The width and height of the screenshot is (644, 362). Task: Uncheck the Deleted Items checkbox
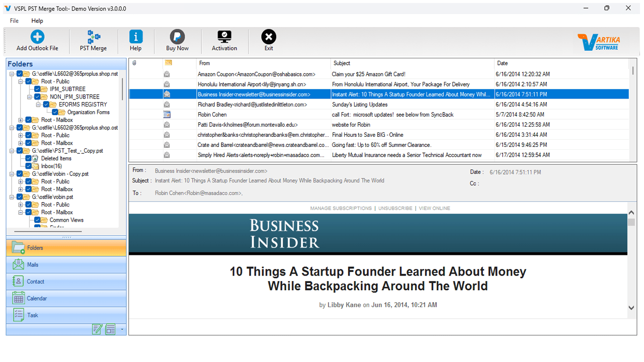coord(29,158)
